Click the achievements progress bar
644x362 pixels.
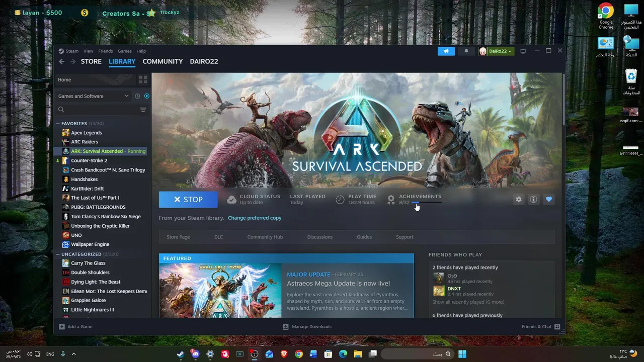(427, 203)
